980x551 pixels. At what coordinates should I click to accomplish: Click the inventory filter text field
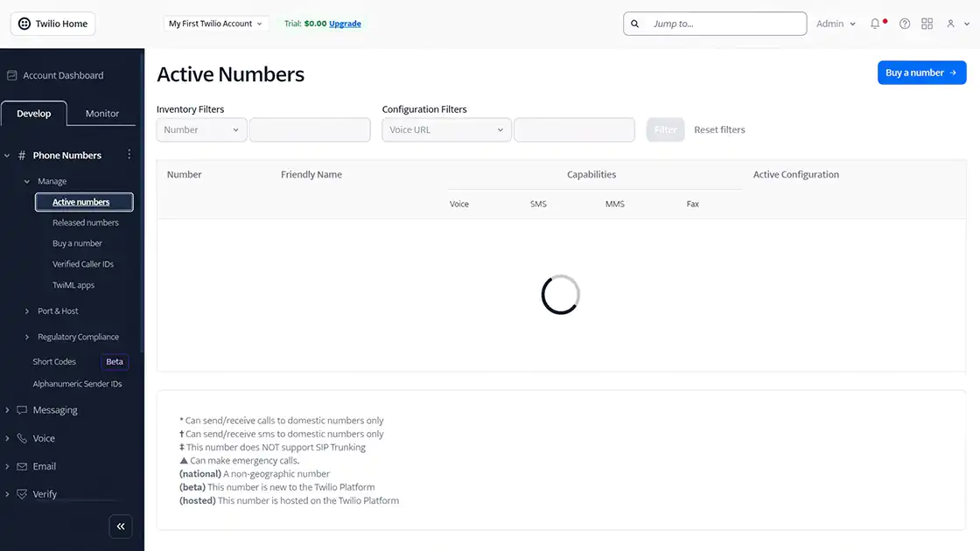tap(310, 130)
